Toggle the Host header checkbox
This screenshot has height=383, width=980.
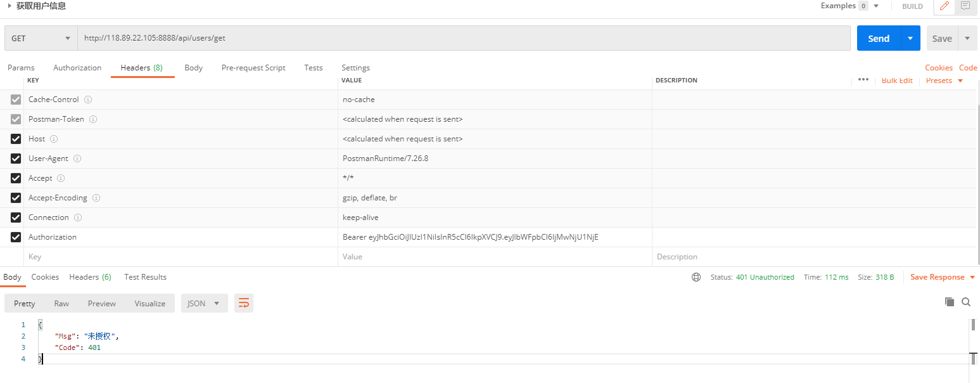tap(16, 139)
